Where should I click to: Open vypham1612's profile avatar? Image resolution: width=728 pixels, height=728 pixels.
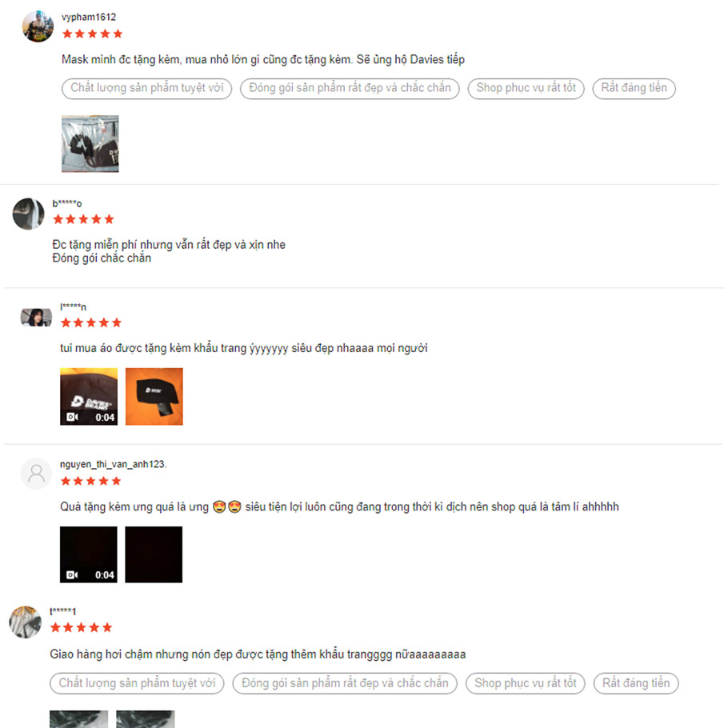point(38,26)
